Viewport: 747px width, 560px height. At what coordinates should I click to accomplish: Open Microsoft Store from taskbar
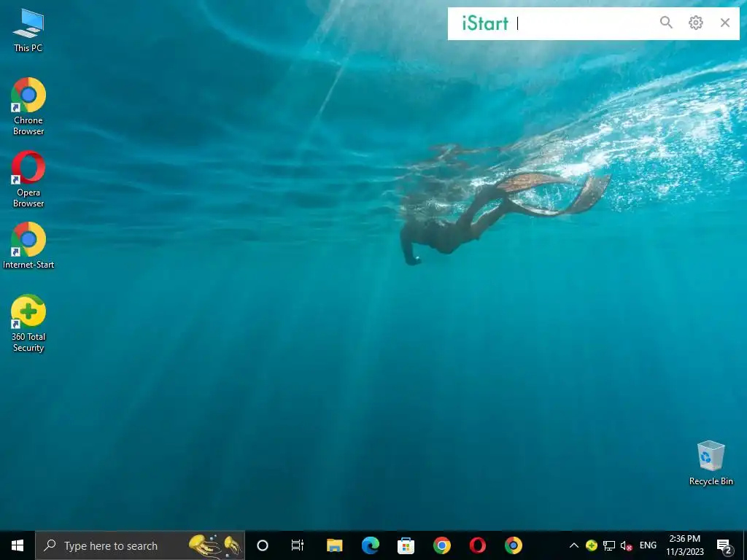point(406,545)
